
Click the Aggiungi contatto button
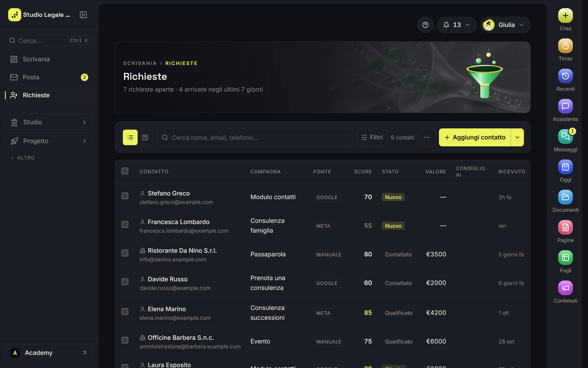point(475,137)
